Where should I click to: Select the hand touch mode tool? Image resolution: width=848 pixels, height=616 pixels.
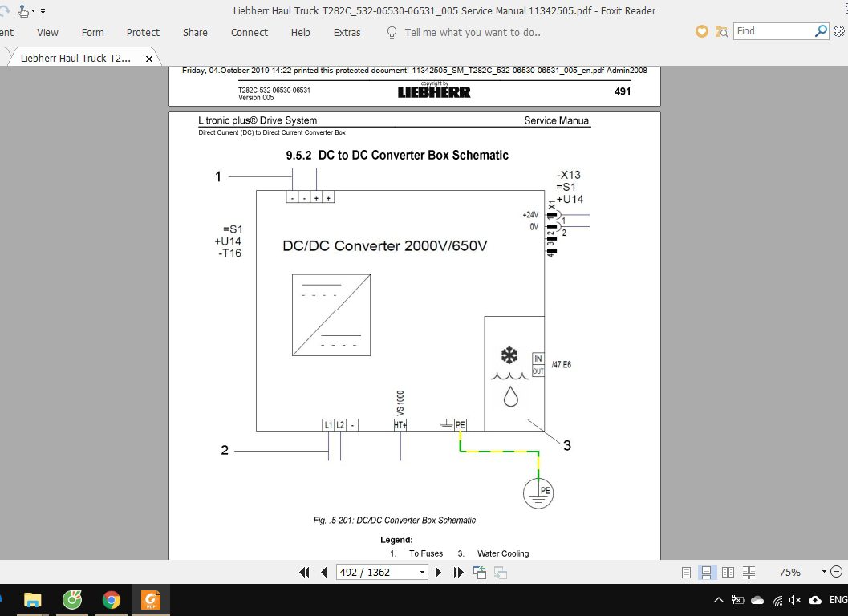click(x=22, y=10)
